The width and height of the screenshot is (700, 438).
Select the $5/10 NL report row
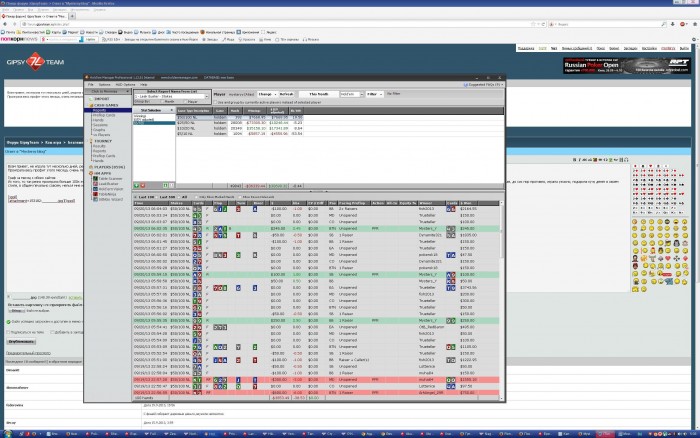point(240,133)
